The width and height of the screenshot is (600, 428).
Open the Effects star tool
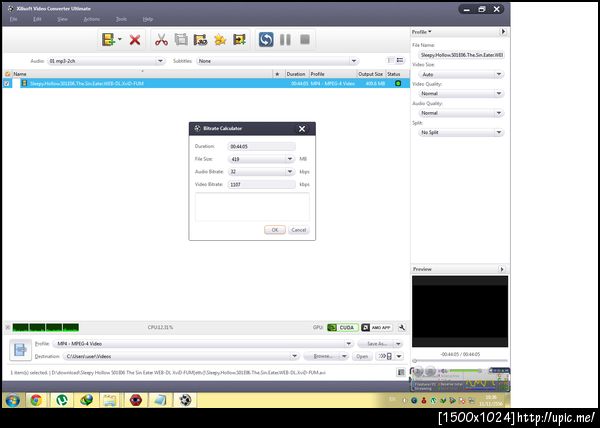[220, 39]
